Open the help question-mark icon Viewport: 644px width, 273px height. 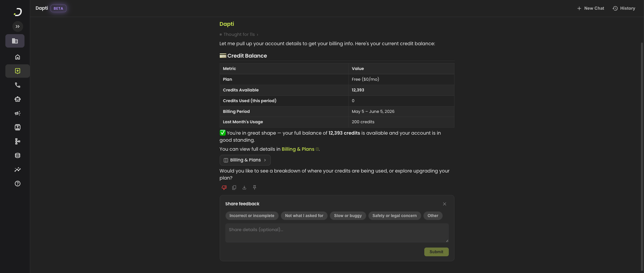coord(18,184)
